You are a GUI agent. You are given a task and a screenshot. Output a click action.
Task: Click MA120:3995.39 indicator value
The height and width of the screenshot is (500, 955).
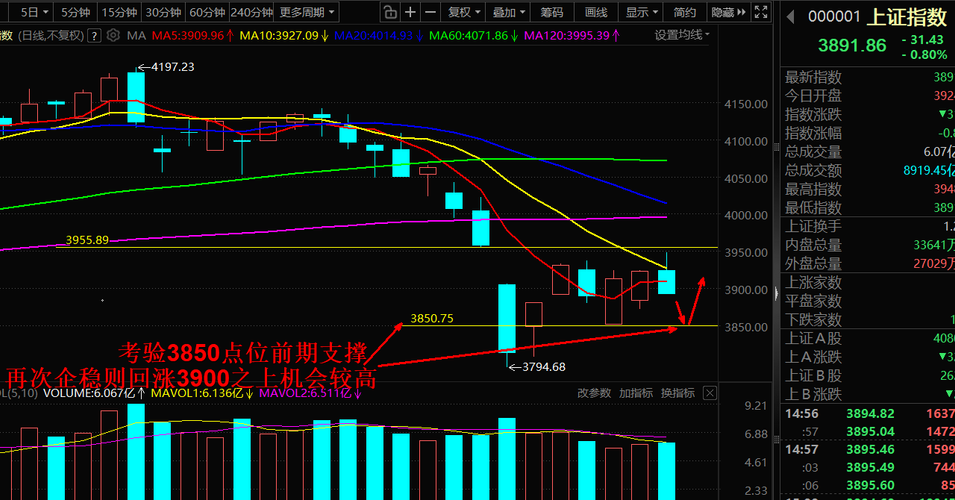click(x=571, y=36)
